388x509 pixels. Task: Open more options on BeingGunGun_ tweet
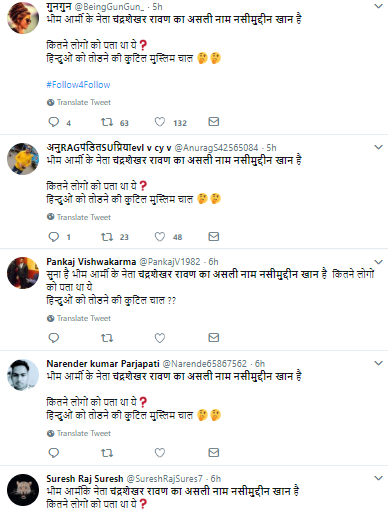click(x=378, y=6)
